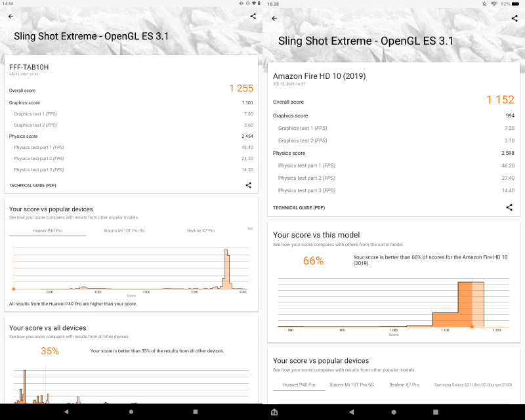Screen dimensions: 525x420
Task: Tap Fire home-lock icon on right tablet
Action: (x=274, y=412)
